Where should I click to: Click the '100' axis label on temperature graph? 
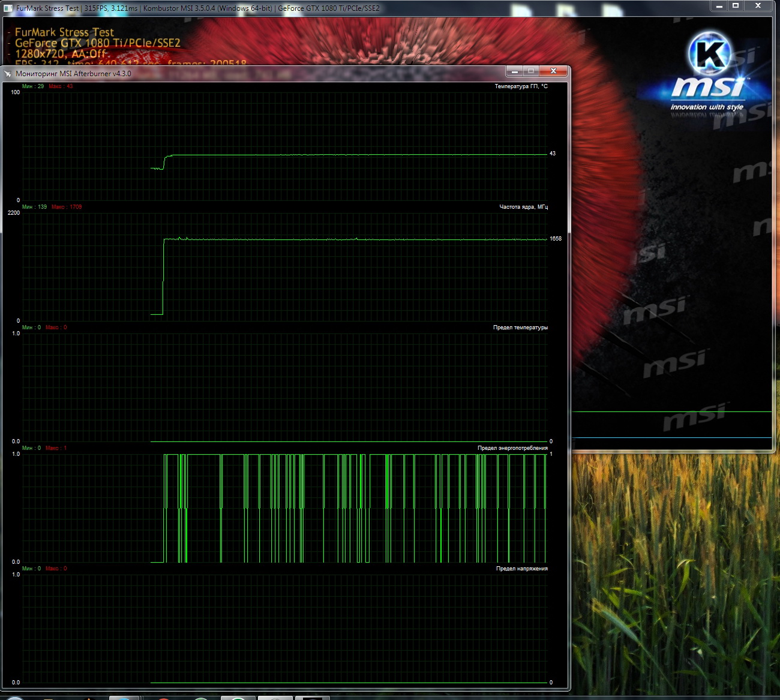click(x=15, y=92)
